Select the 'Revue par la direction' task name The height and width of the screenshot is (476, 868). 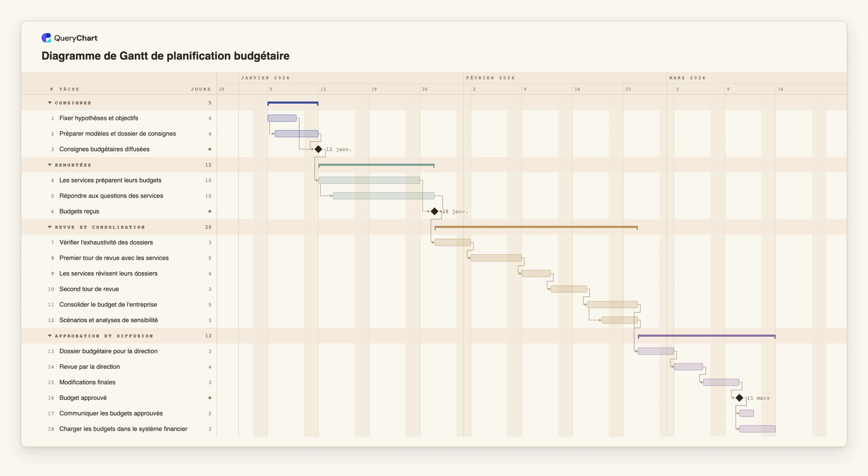pyautogui.click(x=90, y=367)
